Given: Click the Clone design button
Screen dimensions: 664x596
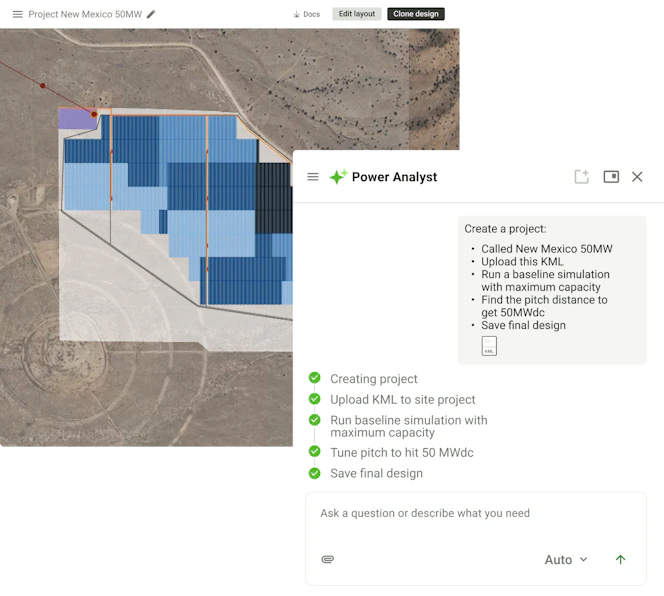Looking at the screenshot, I should point(416,14).
